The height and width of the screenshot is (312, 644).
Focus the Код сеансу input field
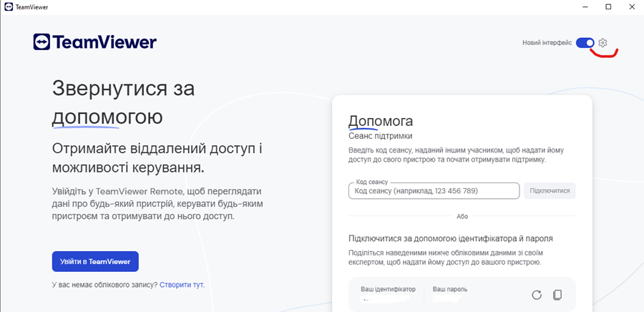[434, 191]
